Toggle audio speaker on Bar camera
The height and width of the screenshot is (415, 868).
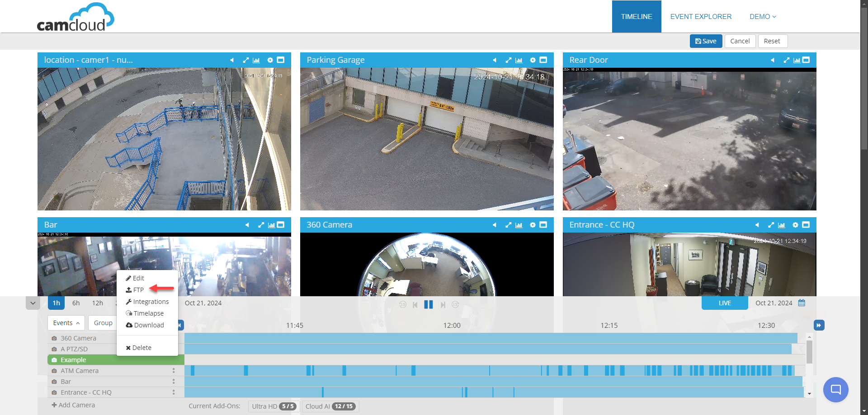point(247,225)
